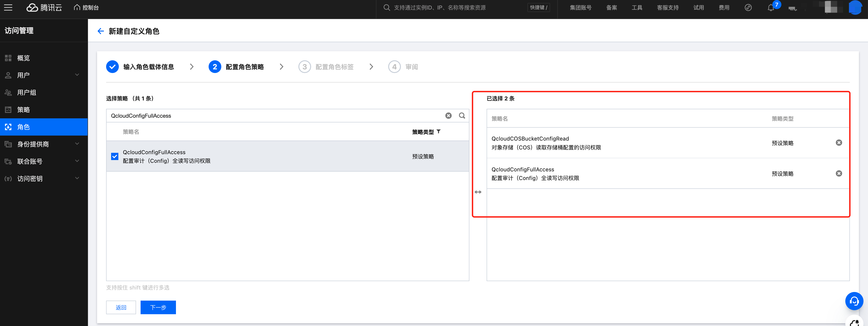This screenshot has width=868, height=326.
Task: Open the 集团账号 menu
Action: pyautogui.click(x=580, y=7)
